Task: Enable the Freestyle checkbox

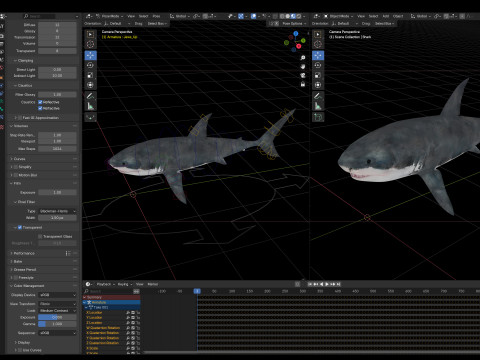Action: click(16, 277)
